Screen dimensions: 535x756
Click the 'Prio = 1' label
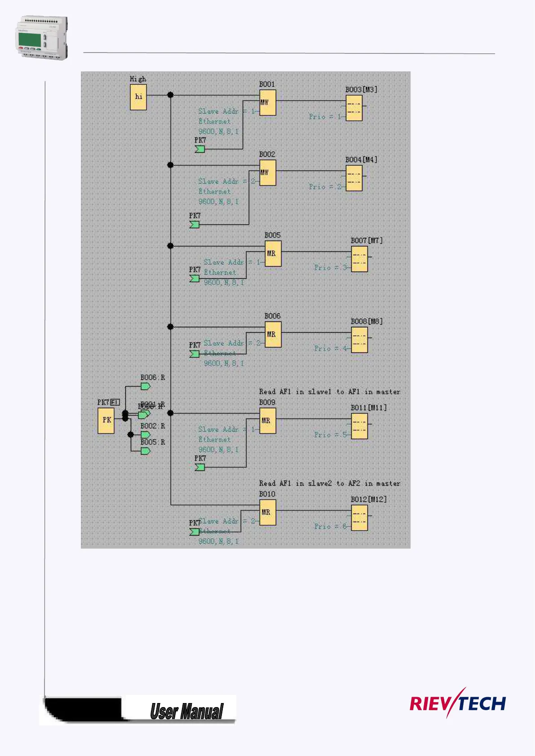click(325, 117)
